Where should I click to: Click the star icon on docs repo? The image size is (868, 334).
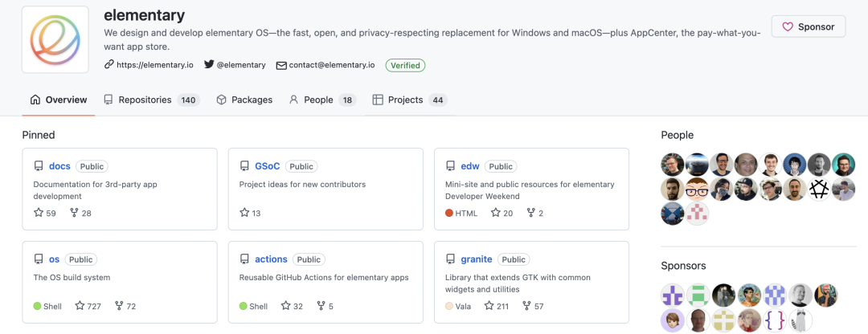tap(39, 213)
